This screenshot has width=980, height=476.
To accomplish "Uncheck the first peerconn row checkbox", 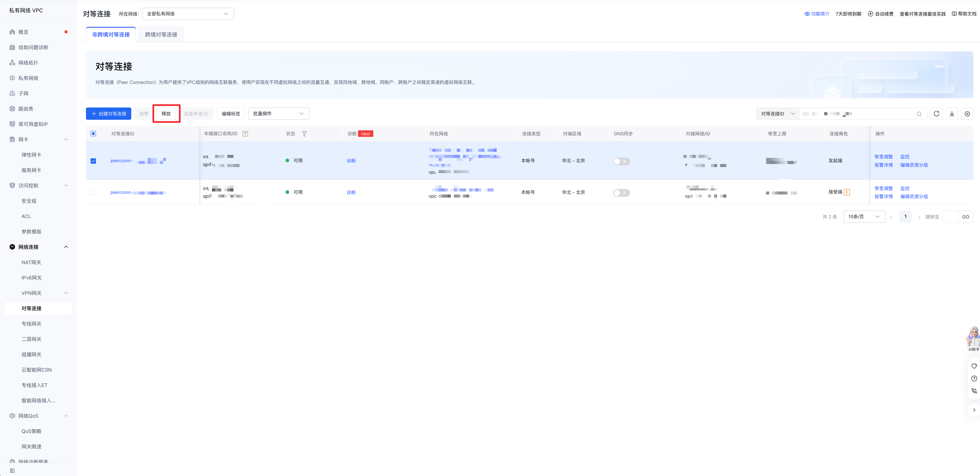I will click(x=93, y=161).
